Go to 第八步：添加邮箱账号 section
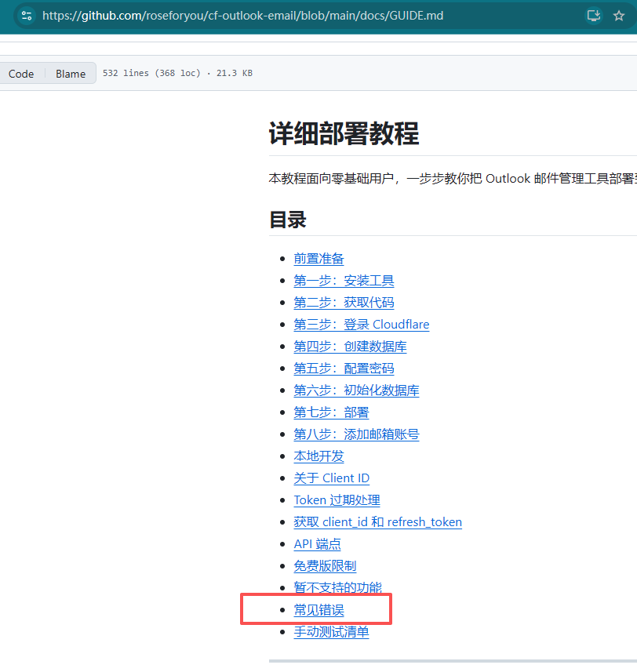Image resolution: width=637 pixels, height=672 pixels. (356, 434)
